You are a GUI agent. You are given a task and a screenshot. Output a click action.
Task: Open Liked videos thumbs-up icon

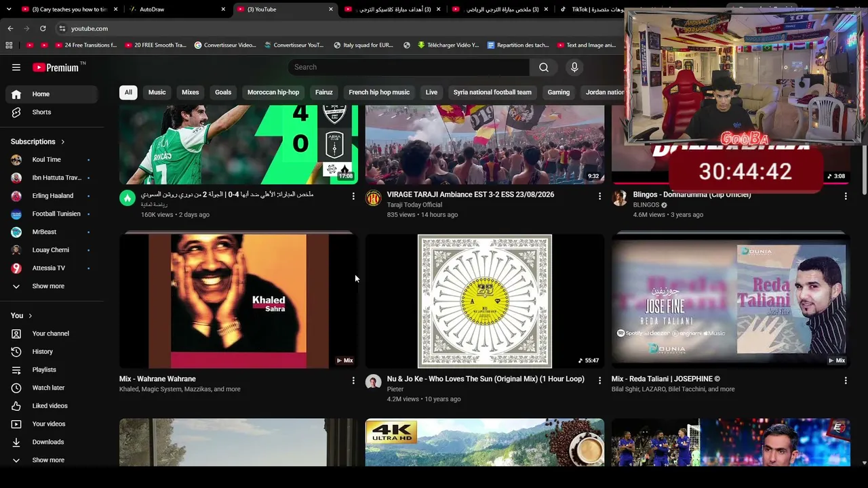point(16,406)
